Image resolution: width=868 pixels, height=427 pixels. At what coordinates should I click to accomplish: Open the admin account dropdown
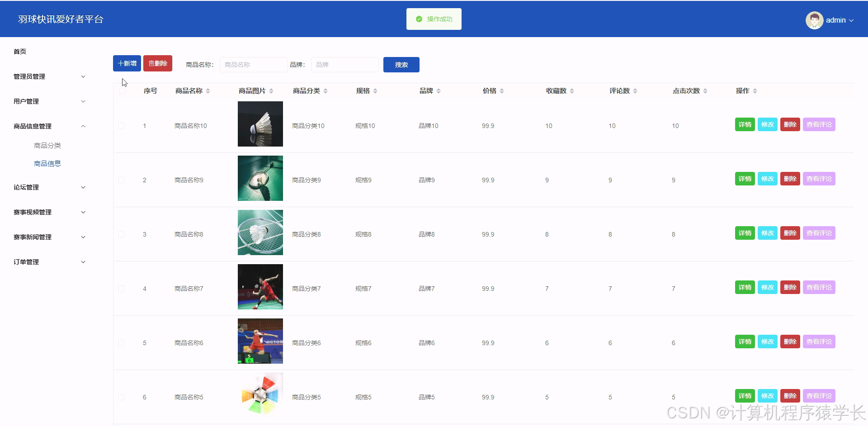[x=837, y=20]
